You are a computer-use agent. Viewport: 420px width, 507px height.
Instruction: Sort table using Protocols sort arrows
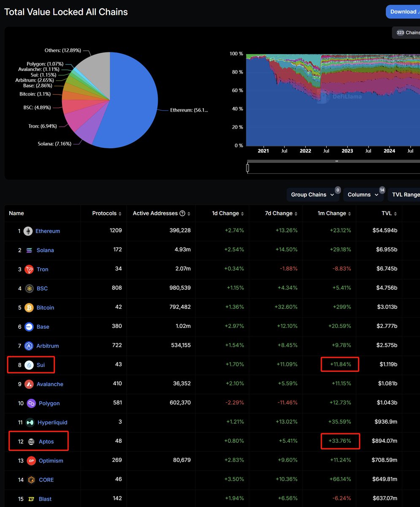(120, 214)
